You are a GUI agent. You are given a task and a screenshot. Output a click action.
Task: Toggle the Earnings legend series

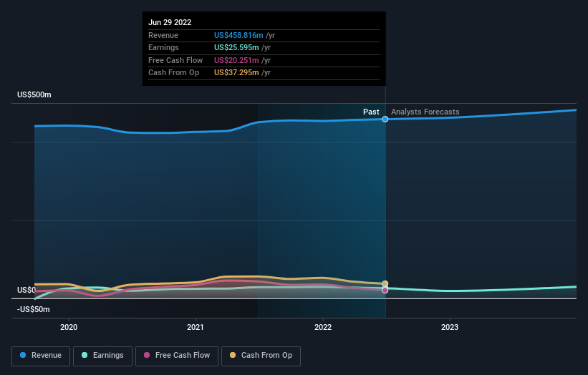click(102, 356)
